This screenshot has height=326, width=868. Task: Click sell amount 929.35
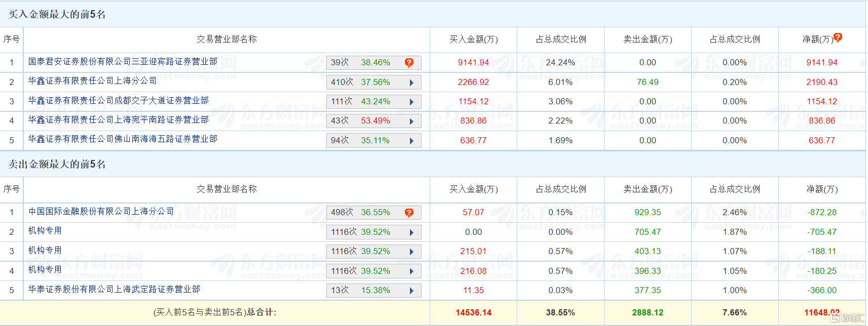tap(648, 212)
